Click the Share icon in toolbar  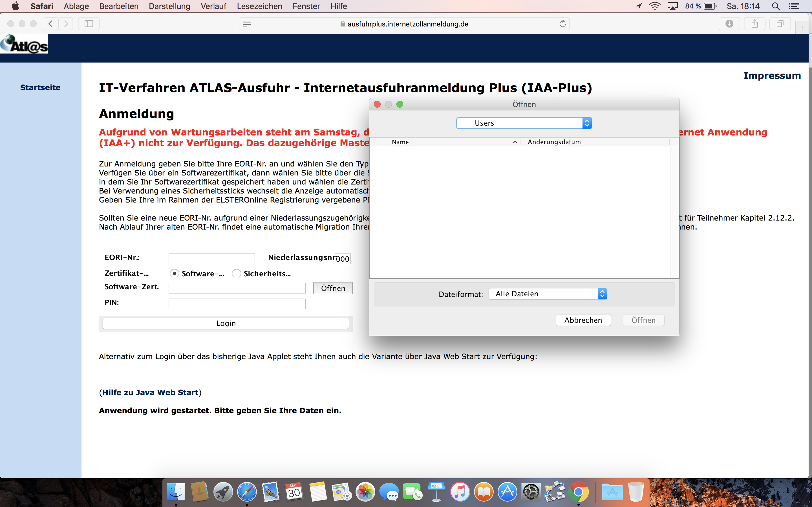754,24
